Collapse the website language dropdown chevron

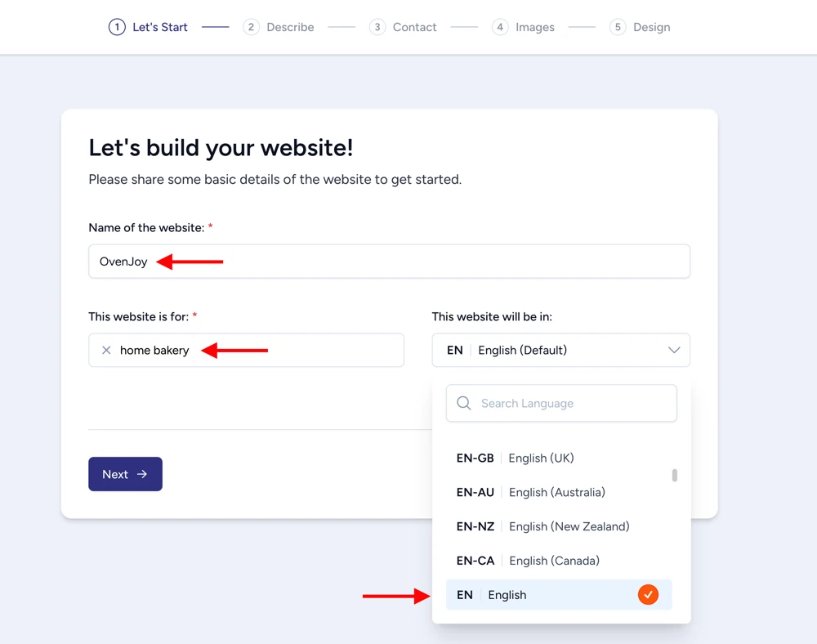pos(674,350)
